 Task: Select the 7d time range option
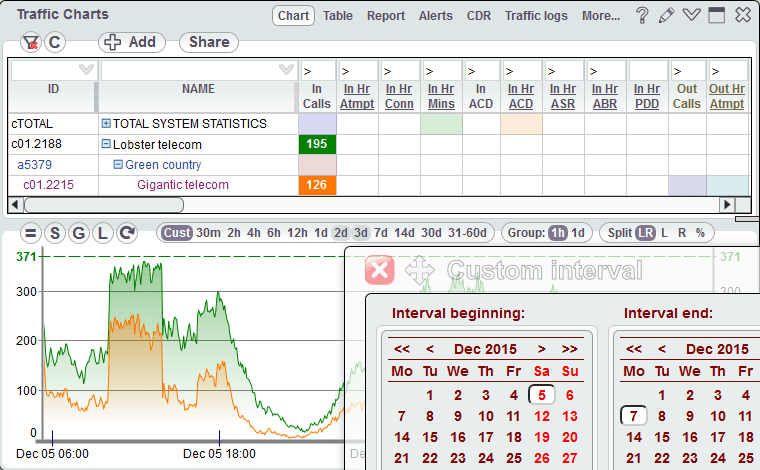click(380, 233)
